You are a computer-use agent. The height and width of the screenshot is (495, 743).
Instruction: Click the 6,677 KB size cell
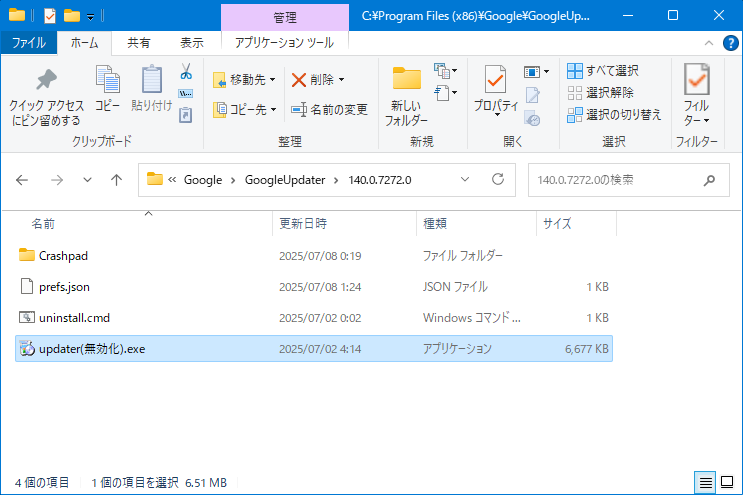pyautogui.click(x=586, y=349)
